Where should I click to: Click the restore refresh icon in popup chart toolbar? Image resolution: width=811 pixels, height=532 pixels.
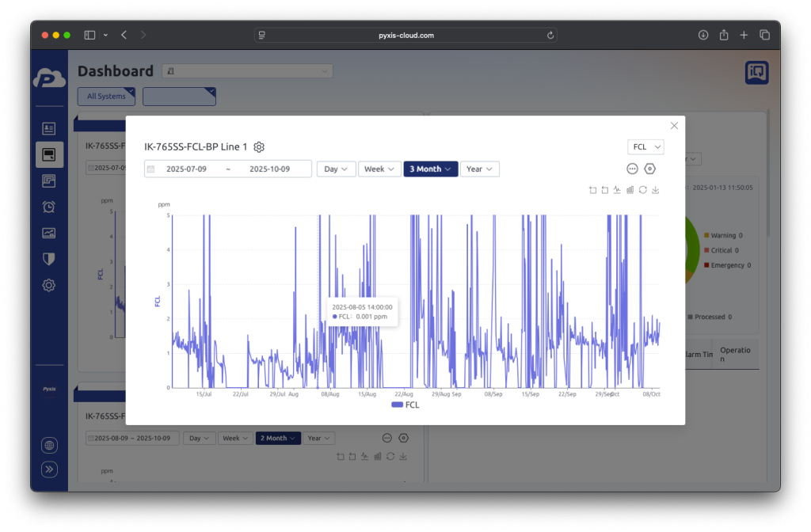coord(642,190)
